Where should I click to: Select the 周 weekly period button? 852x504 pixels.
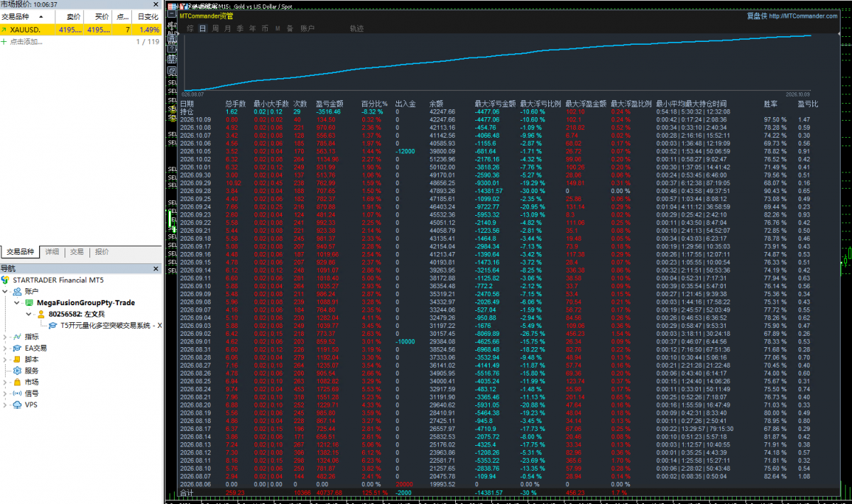click(215, 28)
